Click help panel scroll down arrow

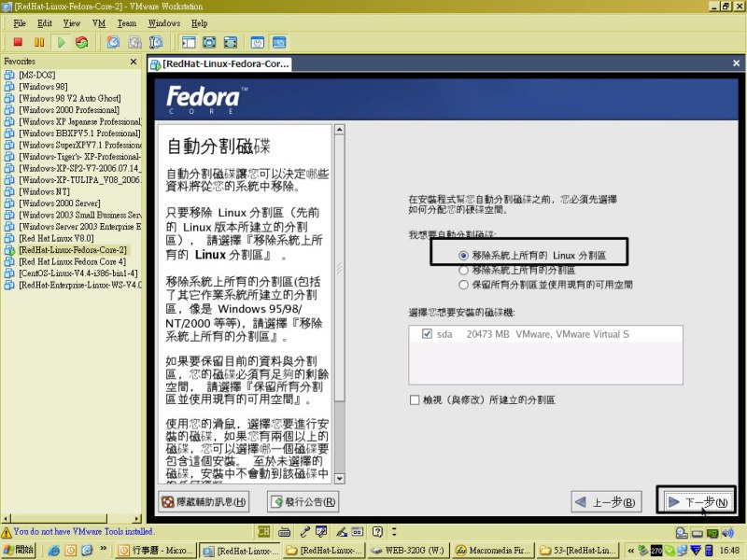[340, 479]
